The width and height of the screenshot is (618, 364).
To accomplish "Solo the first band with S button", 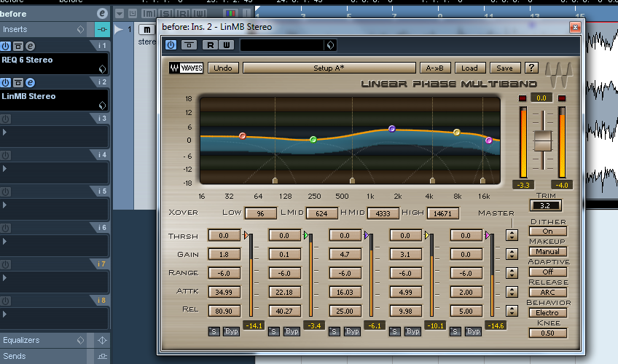I will 214,331.
